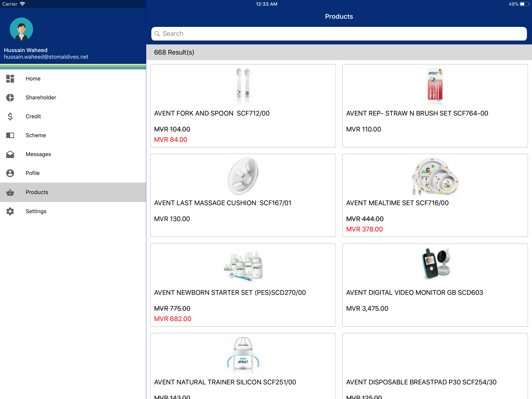This screenshot has height=399, width=532.
Task: Open the Shareholder menu item
Action: pos(73,97)
